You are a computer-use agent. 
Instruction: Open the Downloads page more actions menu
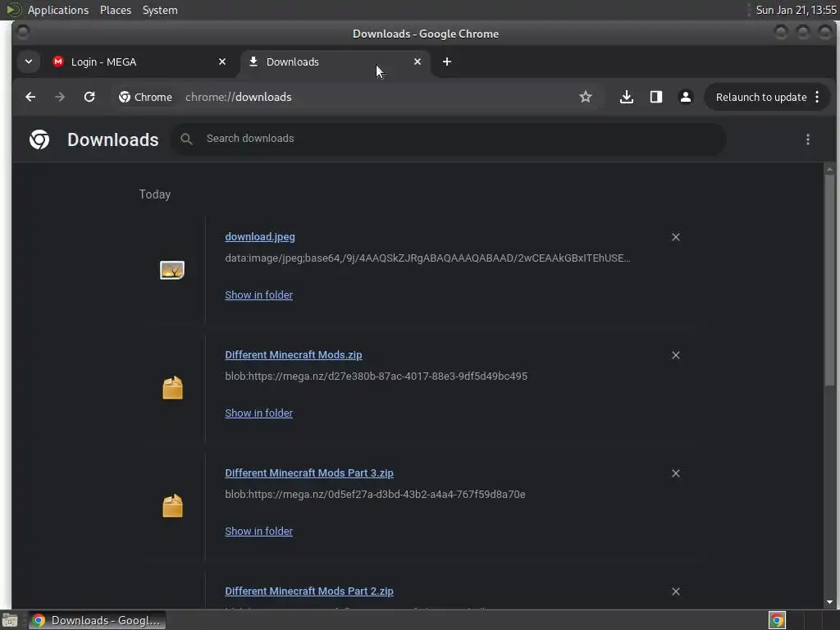(x=808, y=139)
